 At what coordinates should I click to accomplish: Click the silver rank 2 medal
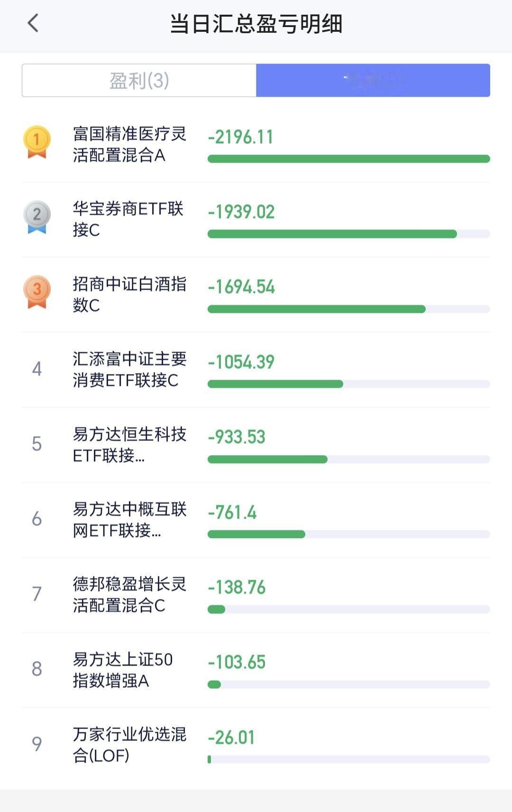click(37, 217)
